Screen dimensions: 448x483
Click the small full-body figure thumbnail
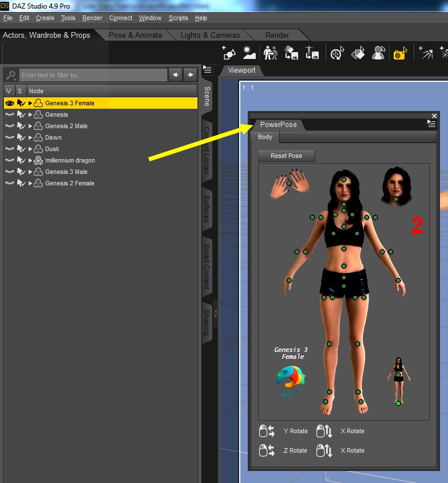click(398, 381)
